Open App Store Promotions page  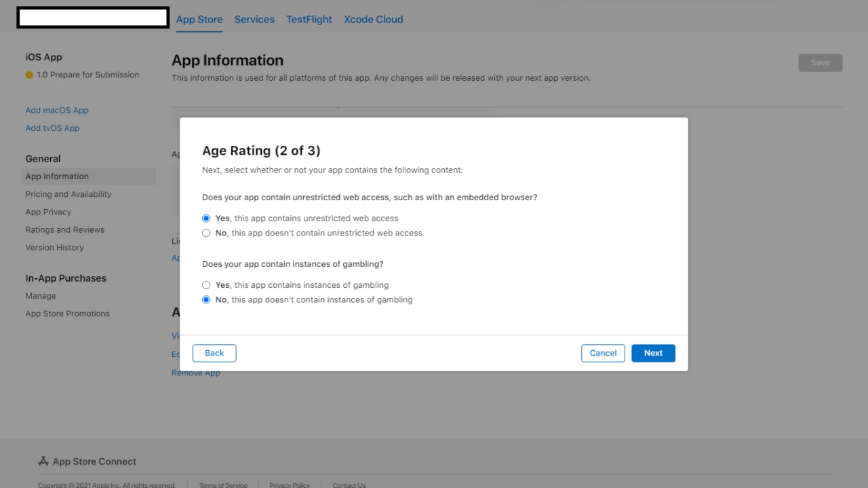68,314
